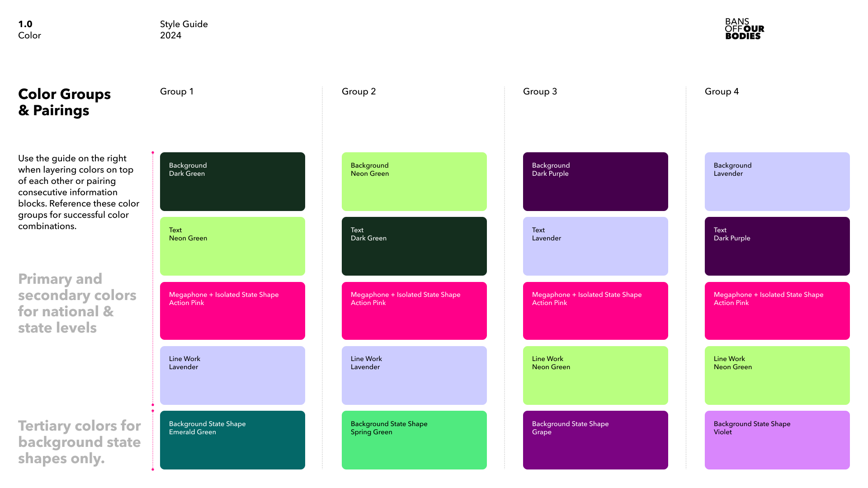
Task: Click the Group 3 column heading
Action: tap(540, 92)
